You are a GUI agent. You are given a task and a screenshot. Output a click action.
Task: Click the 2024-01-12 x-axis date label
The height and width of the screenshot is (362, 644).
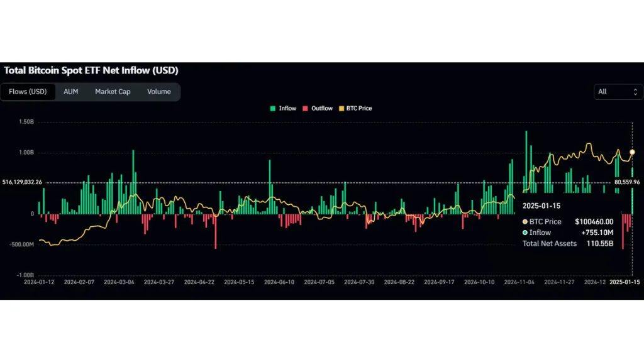point(39,282)
